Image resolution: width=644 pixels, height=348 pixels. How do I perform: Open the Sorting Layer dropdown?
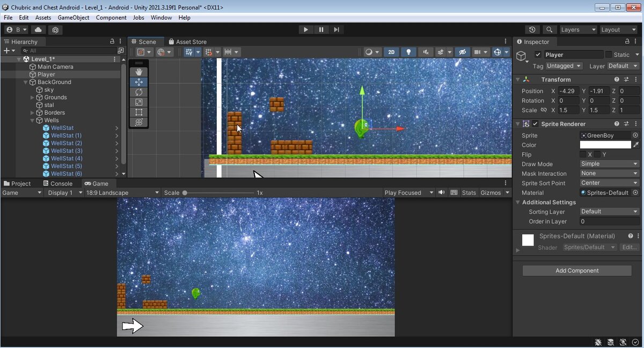609,212
